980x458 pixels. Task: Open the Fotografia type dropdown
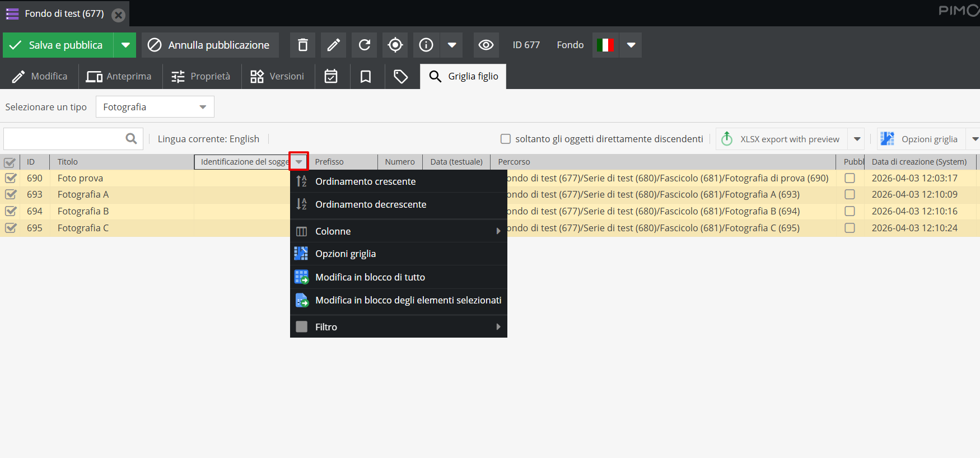point(155,107)
